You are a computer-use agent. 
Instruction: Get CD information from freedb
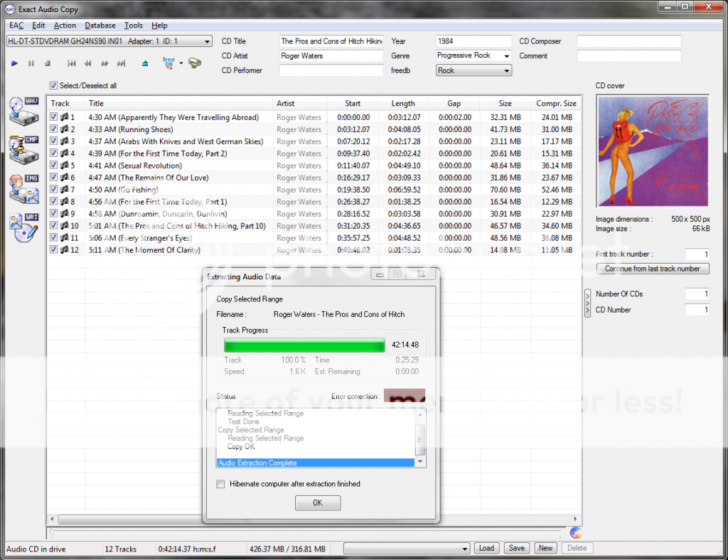pos(168,63)
